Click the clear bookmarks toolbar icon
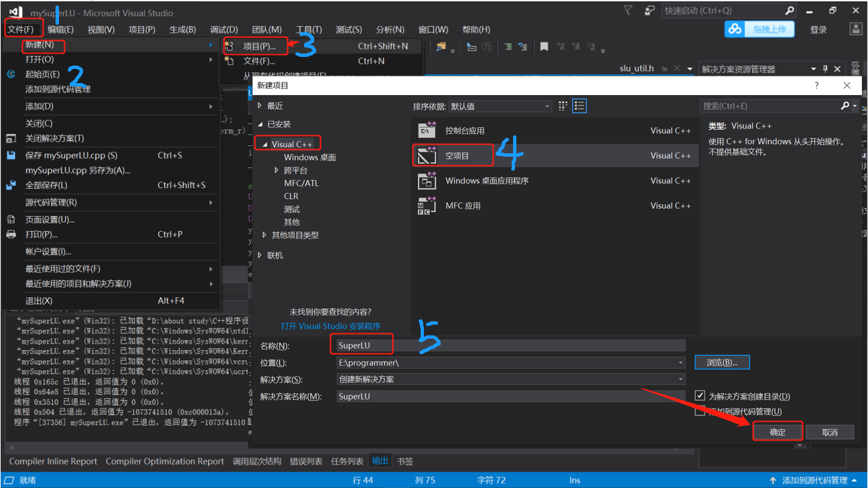 pos(591,47)
